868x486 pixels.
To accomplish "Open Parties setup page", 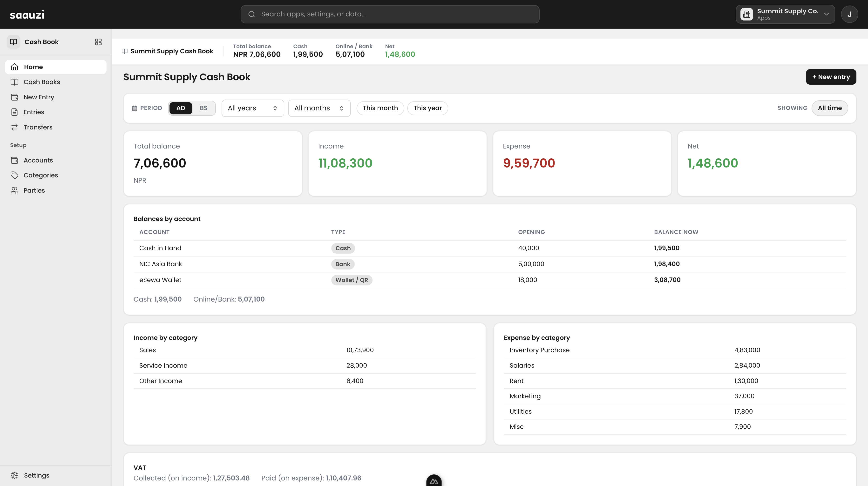I will tap(56, 190).
